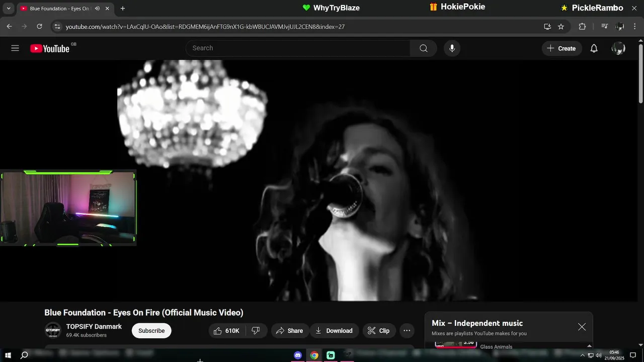Open the TOPSIFY Danmark channel name link
The image size is (644, 362).
pos(94,327)
